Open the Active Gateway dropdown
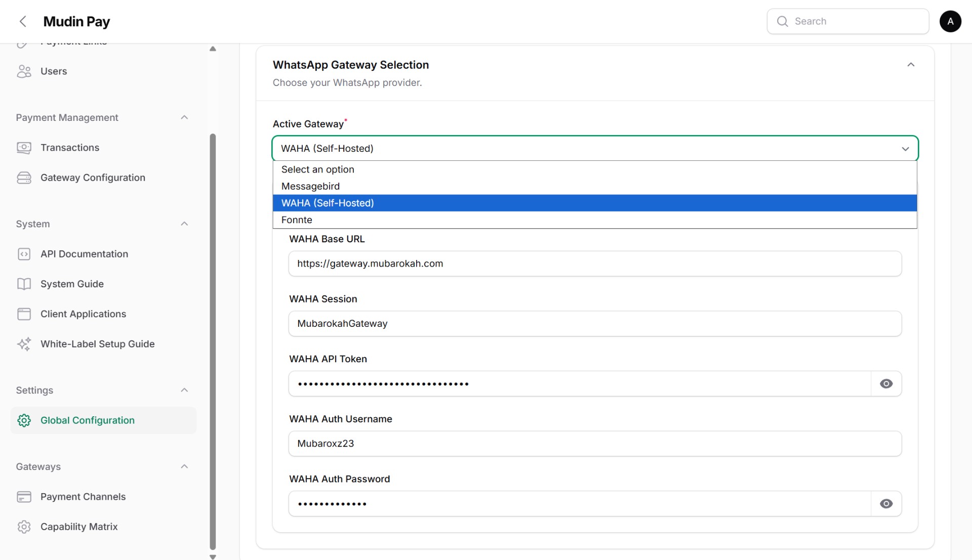The height and width of the screenshot is (560, 972). tap(595, 148)
